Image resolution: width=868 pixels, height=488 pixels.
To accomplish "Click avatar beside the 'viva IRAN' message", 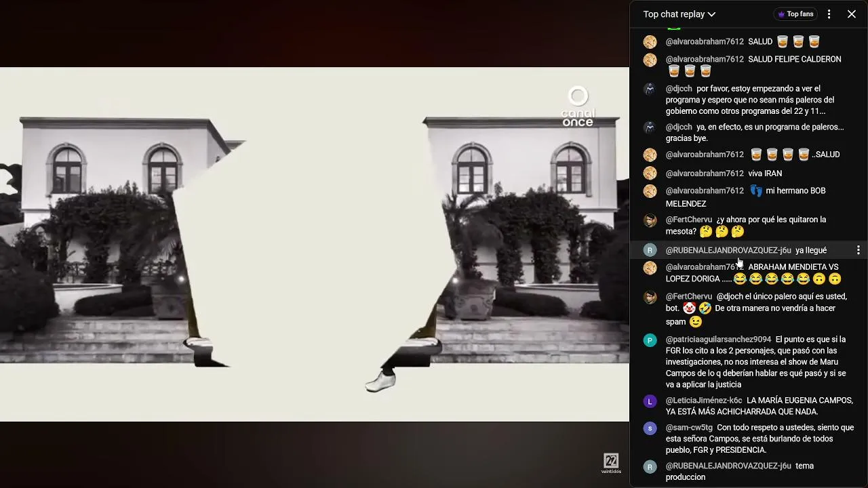I will pyautogui.click(x=650, y=174).
